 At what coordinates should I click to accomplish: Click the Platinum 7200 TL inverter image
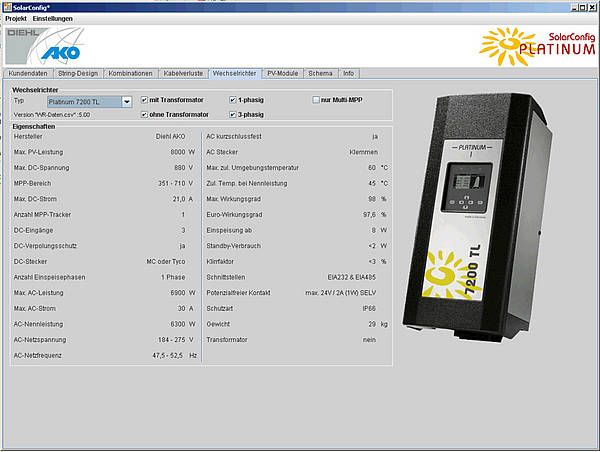pyautogui.click(x=478, y=217)
